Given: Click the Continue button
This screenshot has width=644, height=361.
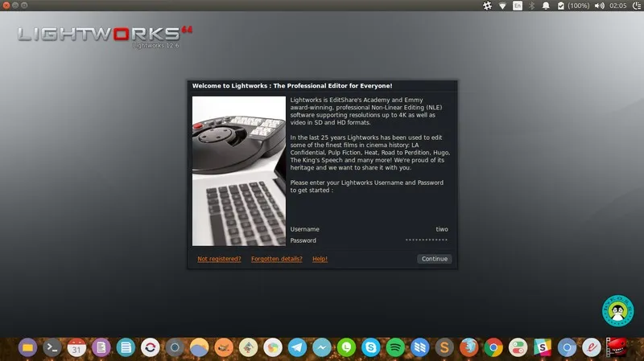Looking at the screenshot, I should pyautogui.click(x=434, y=259).
